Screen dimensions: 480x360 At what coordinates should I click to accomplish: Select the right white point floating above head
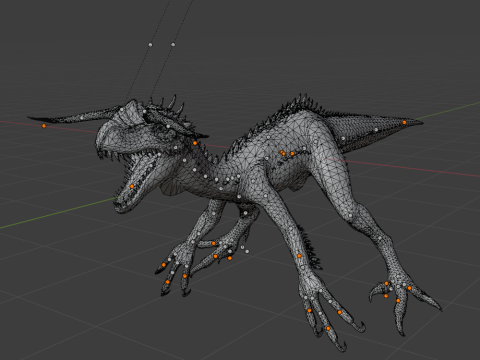click(x=173, y=44)
